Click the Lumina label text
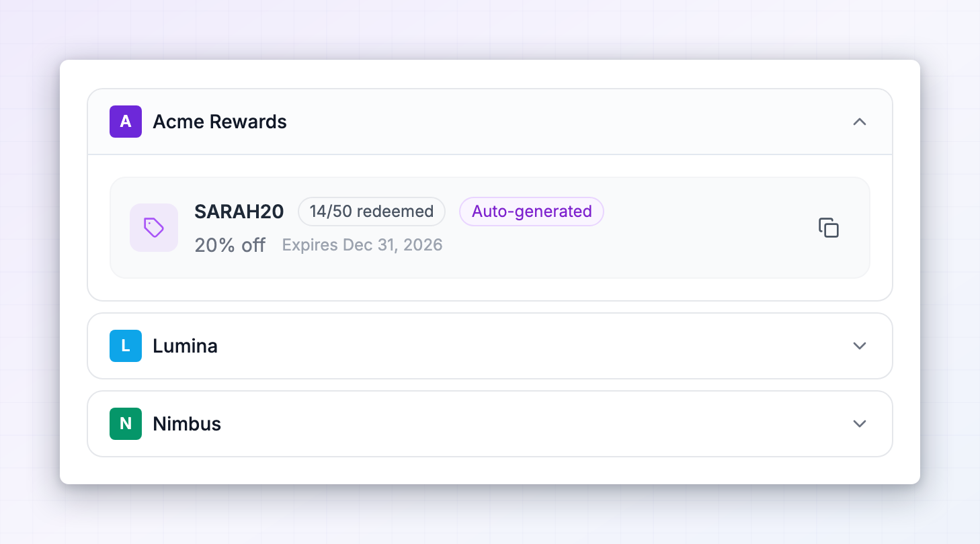Viewport: 980px width, 544px height. [x=186, y=346]
